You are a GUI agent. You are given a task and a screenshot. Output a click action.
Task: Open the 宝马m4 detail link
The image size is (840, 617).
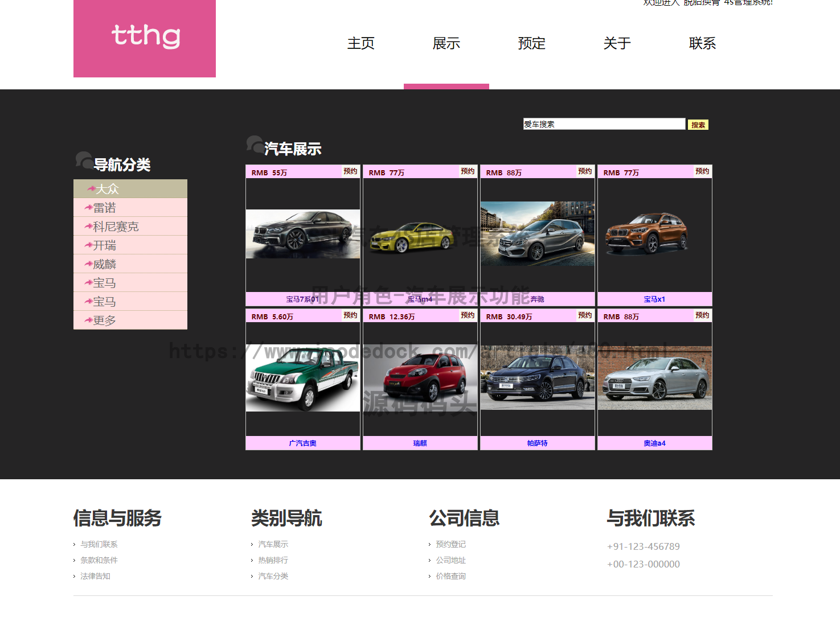point(420,298)
